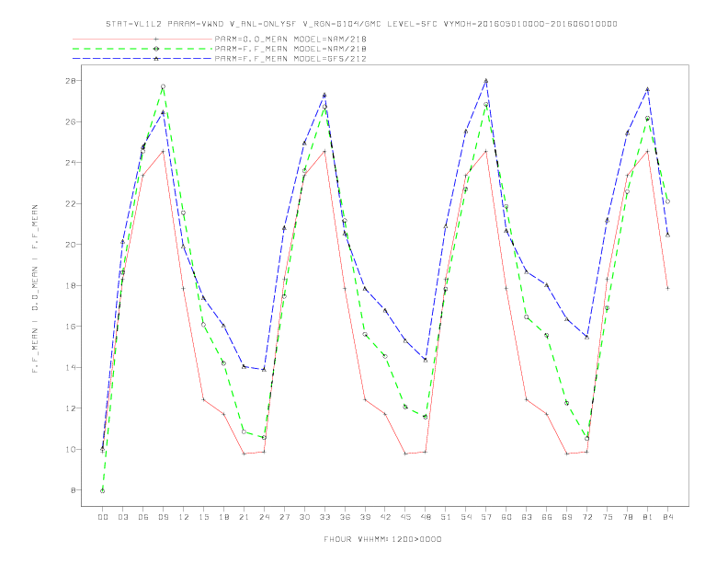Click the chart title beginning STAT=VL1L2 PARAM=VWND

click(361, 24)
